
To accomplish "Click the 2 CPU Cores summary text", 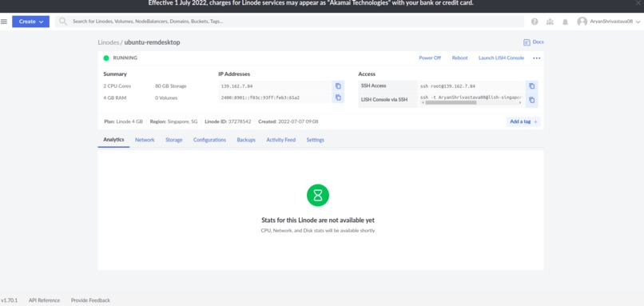I will pyautogui.click(x=117, y=86).
